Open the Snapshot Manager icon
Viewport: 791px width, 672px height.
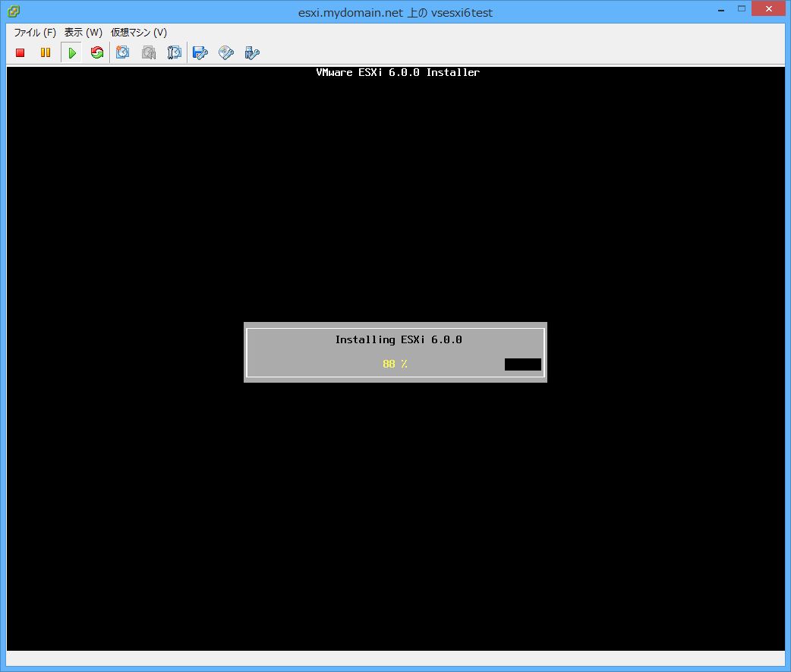pos(174,52)
